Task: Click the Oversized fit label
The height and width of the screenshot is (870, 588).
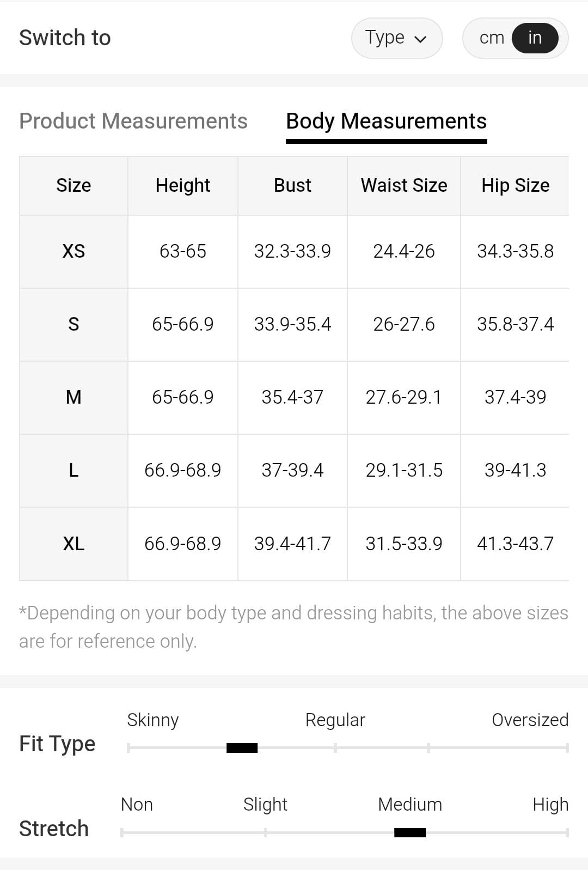Action: tap(530, 720)
